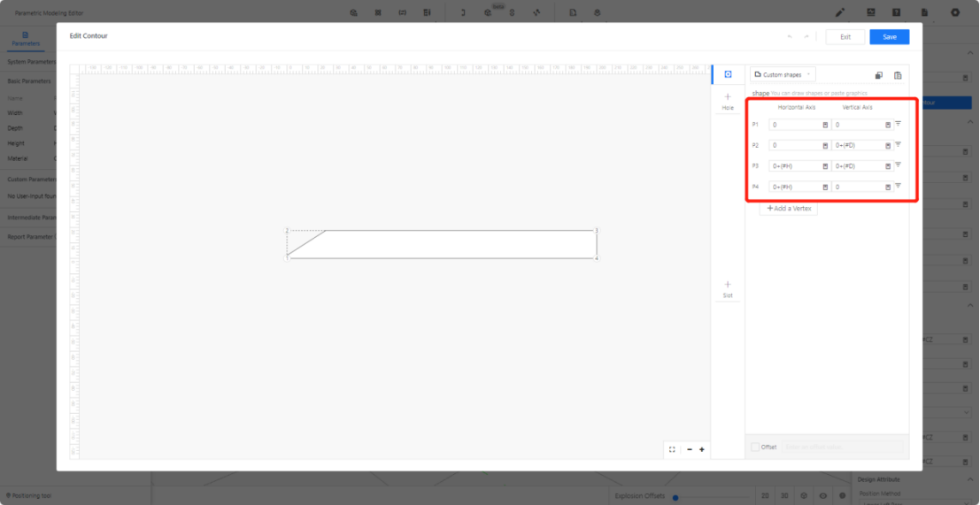Click Exit in Edit Contour dialog
This screenshot has height=505, width=980.
[845, 37]
